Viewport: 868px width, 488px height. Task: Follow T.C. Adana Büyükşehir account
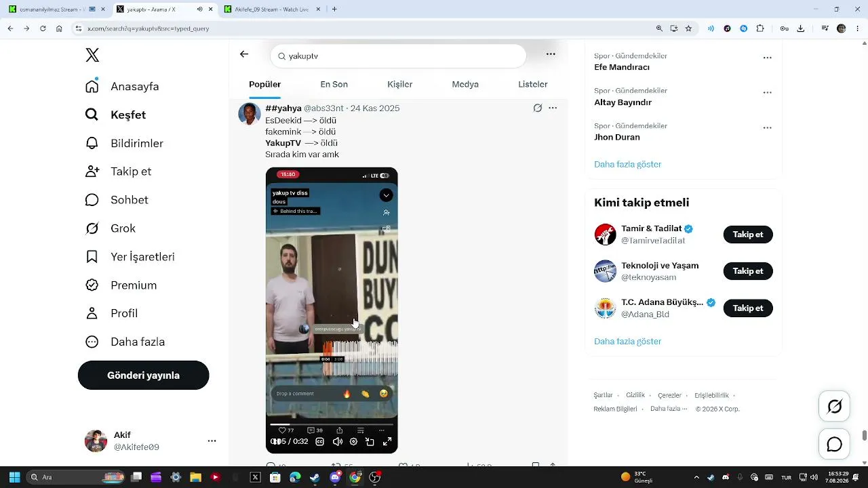(x=748, y=308)
